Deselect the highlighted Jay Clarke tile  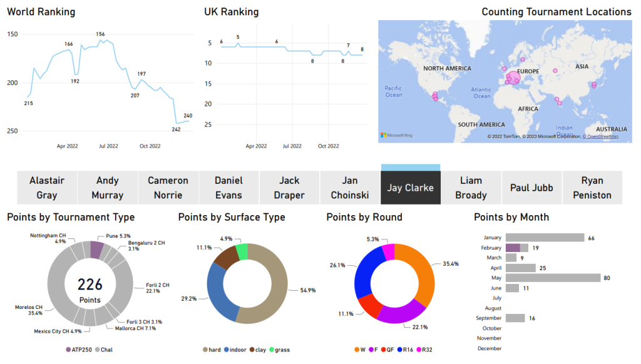click(x=410, y=188)
